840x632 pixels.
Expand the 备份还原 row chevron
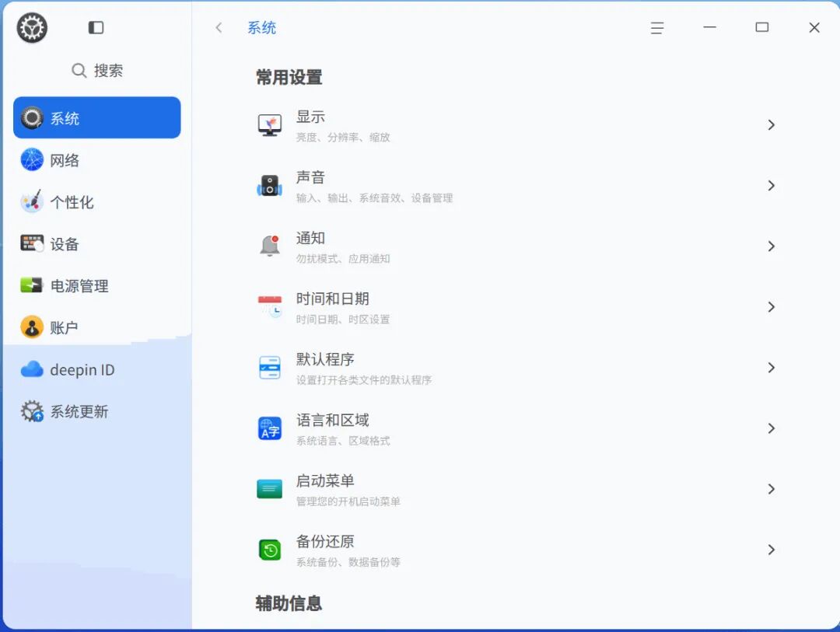tap(771, 550)
